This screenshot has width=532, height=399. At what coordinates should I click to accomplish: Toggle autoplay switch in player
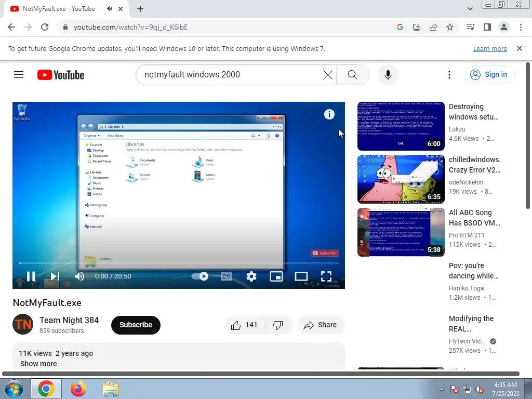[200, 276]
